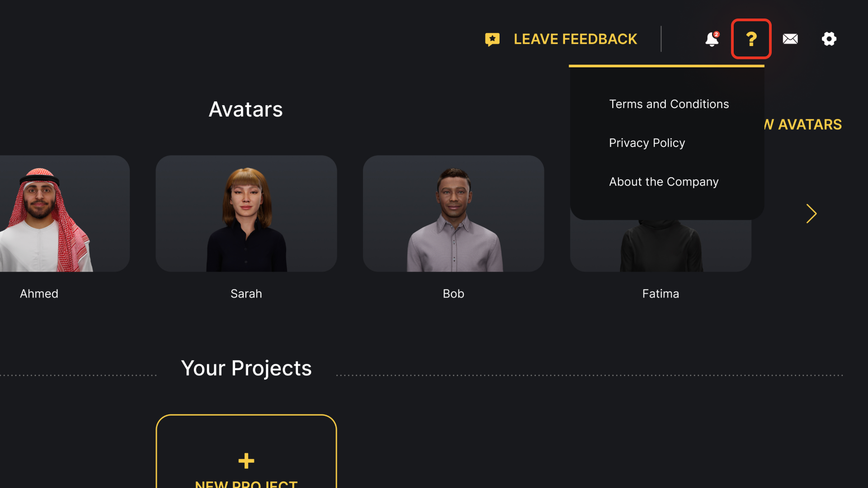Open the messages envelope icon
Viewport: 868px width, 488px height.
790,39
